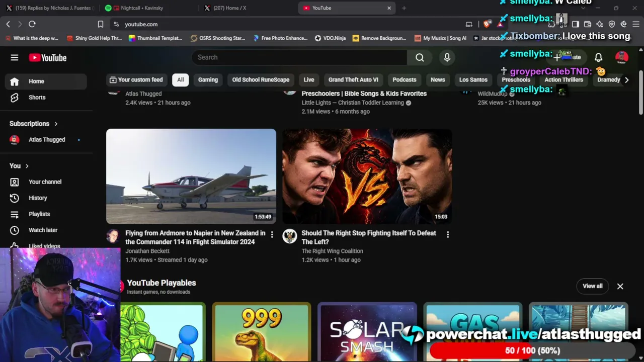Open the airplane Flight Simulator video thumbnail
The width and height of the screenshot is (644, 362).
(191, 176)
